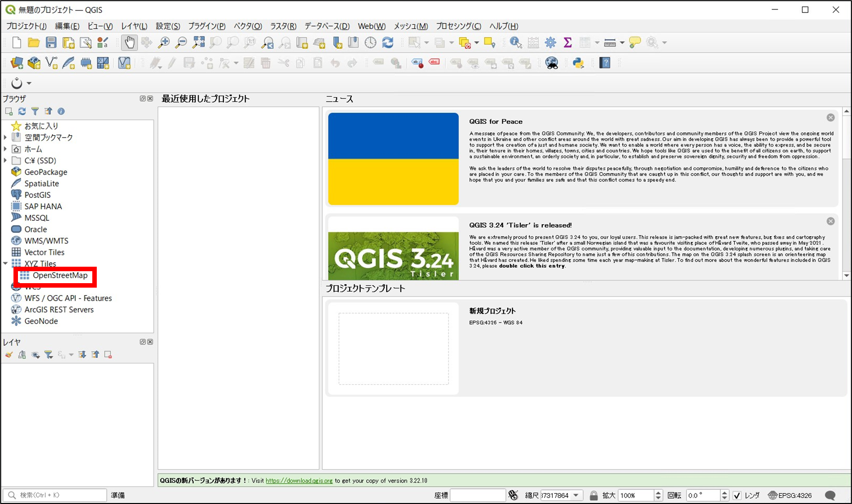Viewport: 852px width, 504px height.
Task: Open the 編集(E) menu
Action: tap(67, 26)
